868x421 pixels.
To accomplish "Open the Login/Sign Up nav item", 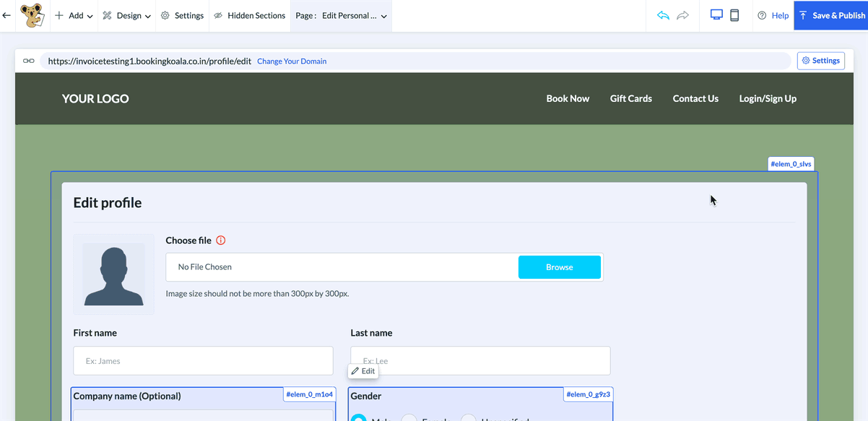I will pyautogui.click(x=768, y=98).
